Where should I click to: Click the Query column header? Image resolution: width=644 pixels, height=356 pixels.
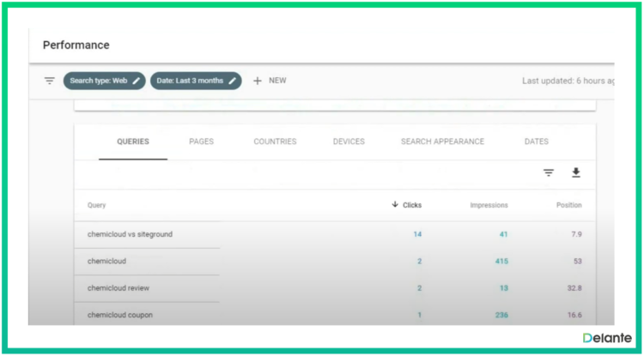[x=96, y=205]
